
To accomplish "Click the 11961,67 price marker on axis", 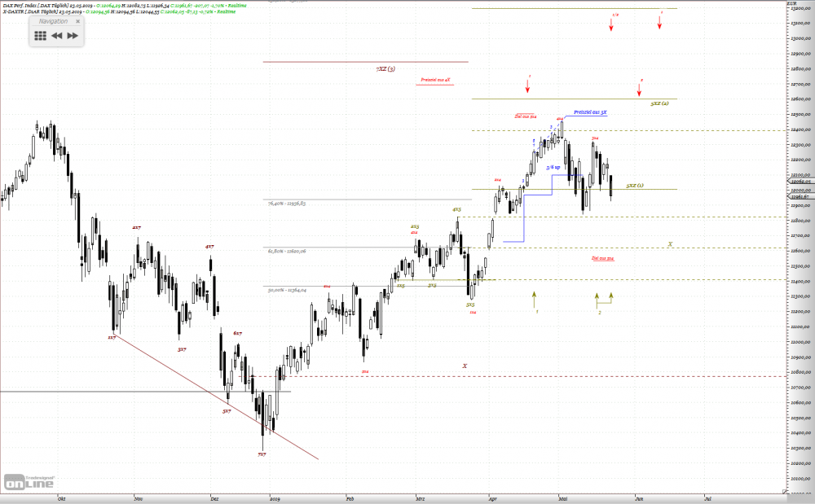I will (800, 197).
